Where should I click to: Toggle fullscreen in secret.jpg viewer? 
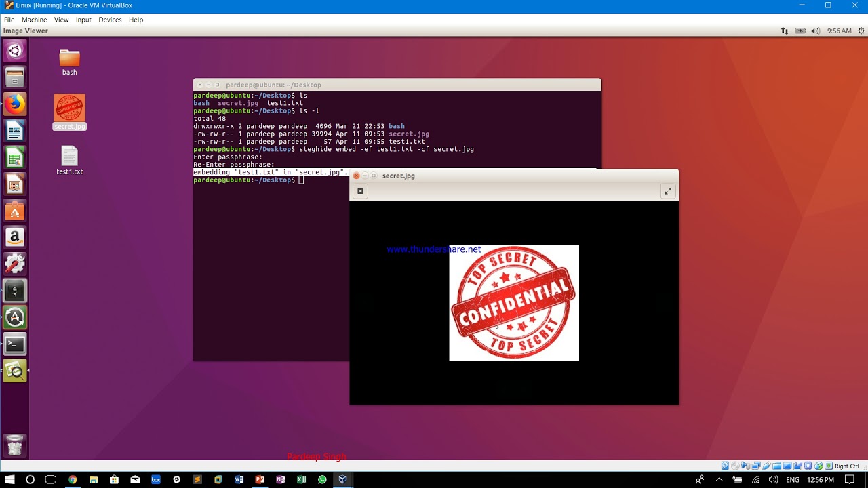[668, 191]
